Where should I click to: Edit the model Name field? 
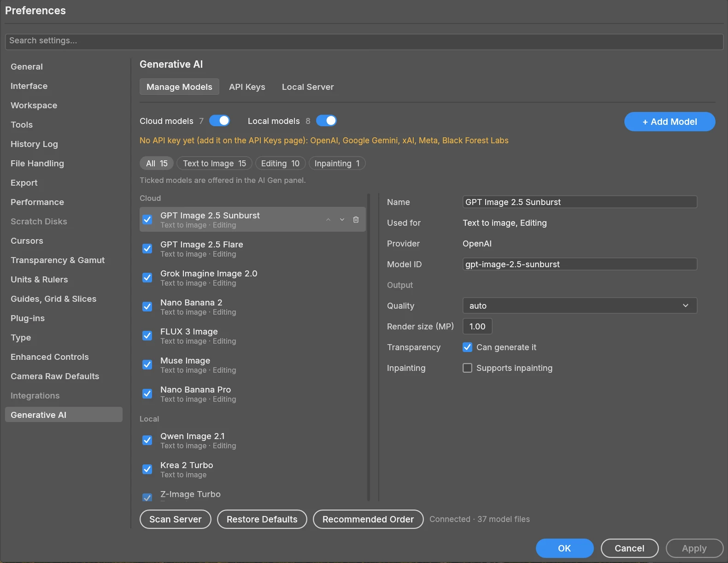click(x=580, y=202)
